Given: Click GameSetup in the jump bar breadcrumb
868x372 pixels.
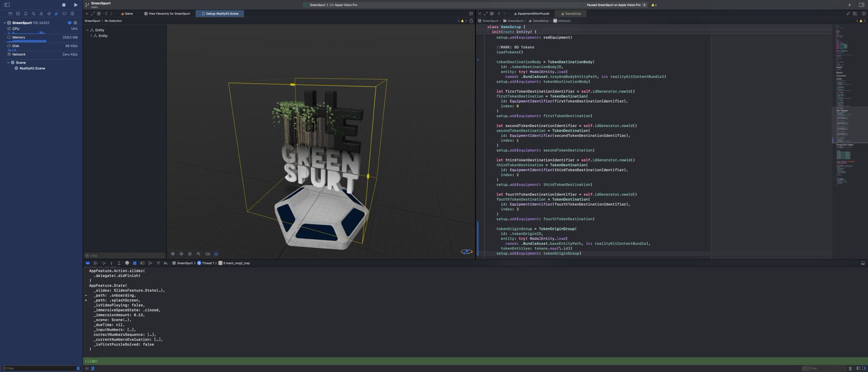Looking at the screenshot, I should [539, 21].
